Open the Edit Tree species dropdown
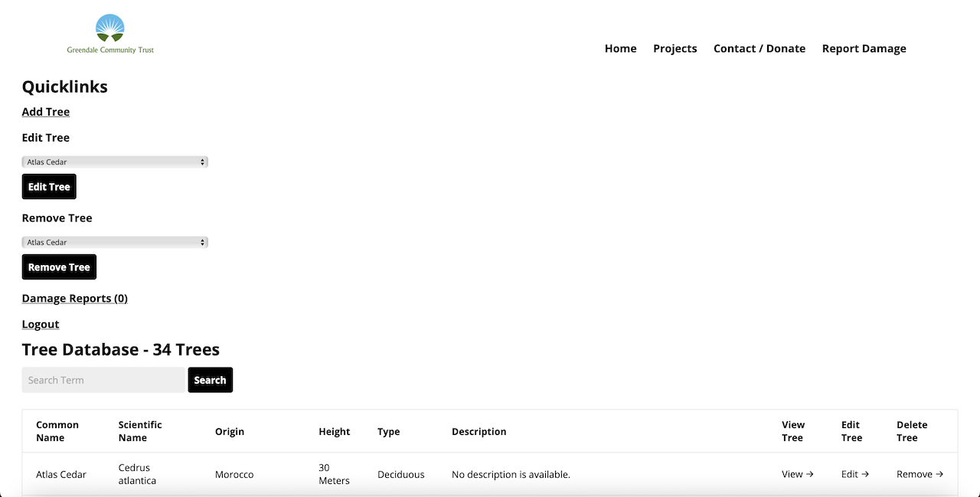This screenshot has height=497, width=980. click(115, 162)
